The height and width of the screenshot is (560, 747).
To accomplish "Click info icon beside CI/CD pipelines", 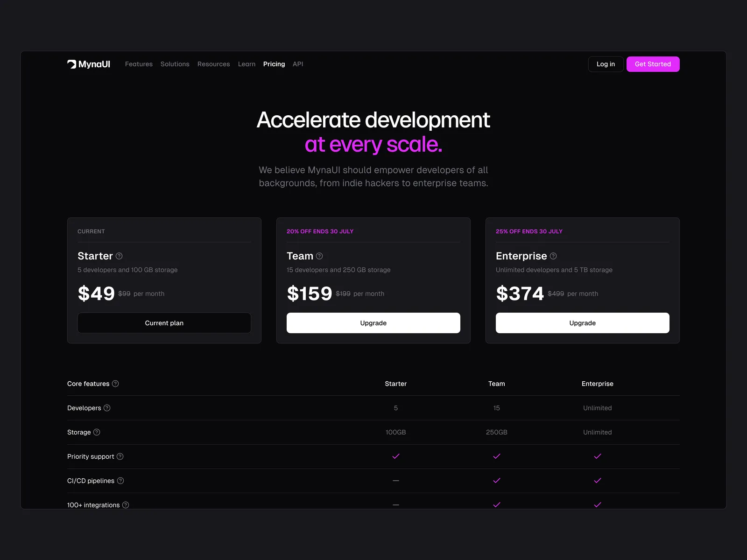I will pos(120,481).
